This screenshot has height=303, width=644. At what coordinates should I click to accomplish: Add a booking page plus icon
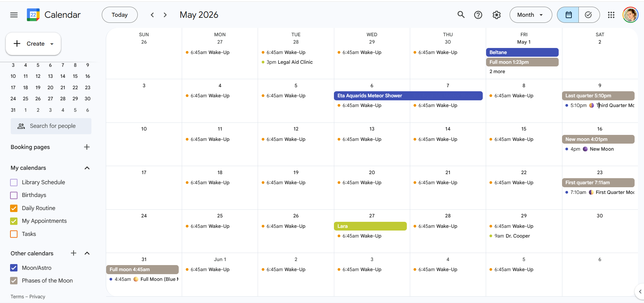point(87,147)
